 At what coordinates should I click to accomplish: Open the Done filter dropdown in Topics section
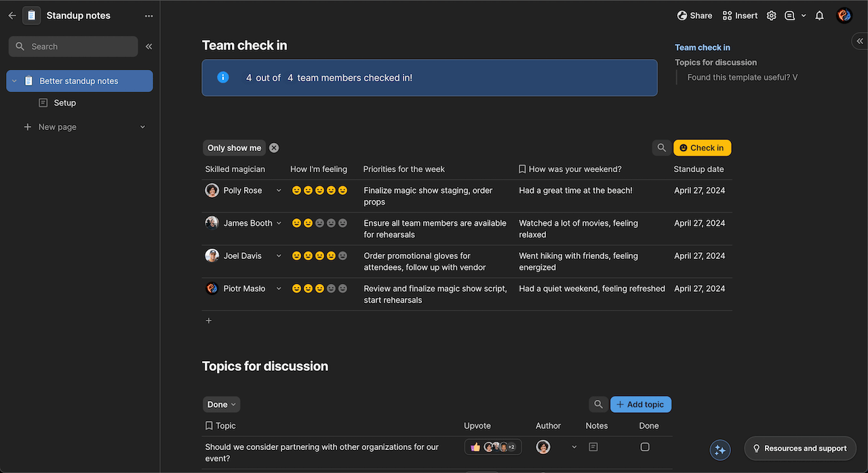click(x=221, y=404)
